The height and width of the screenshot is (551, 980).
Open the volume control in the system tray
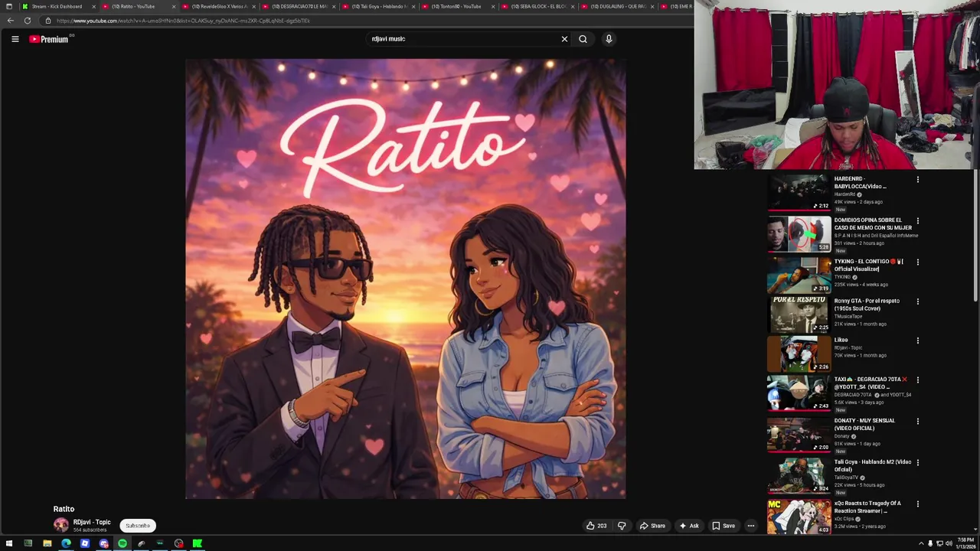click(949, 543)
